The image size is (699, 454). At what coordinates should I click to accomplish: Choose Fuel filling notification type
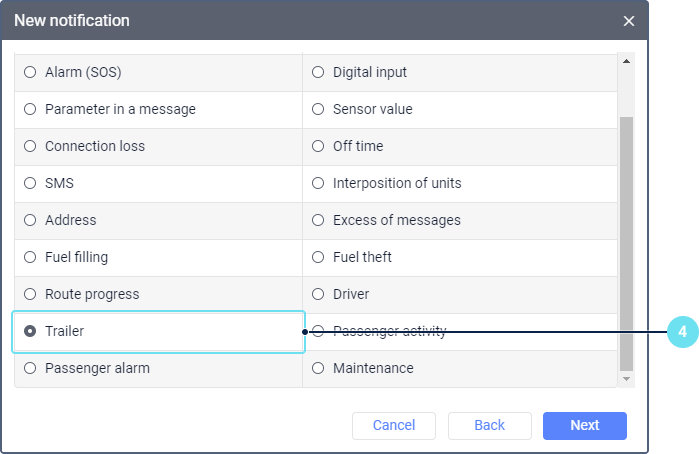[30, 257]
